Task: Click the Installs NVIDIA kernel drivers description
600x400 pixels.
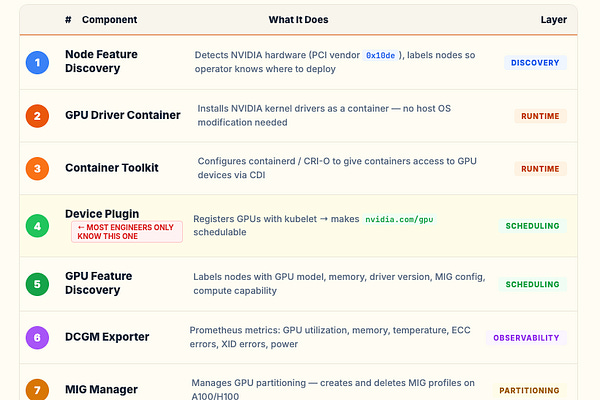Action: (324, 116)
